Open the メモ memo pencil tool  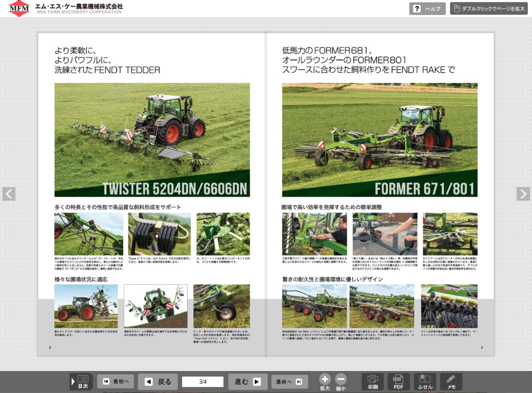[451, 382]
